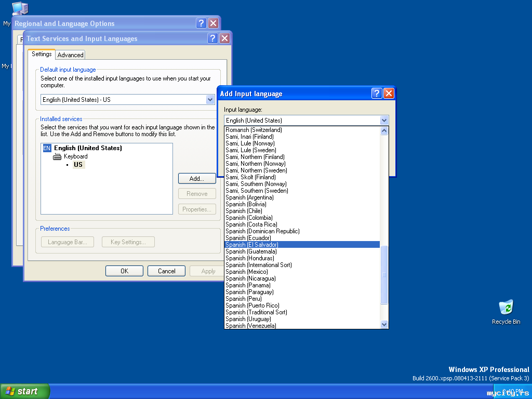Click the My Computer desktop icon
Image resolution: width=532 pixels, height=399 pixels.
20,8
